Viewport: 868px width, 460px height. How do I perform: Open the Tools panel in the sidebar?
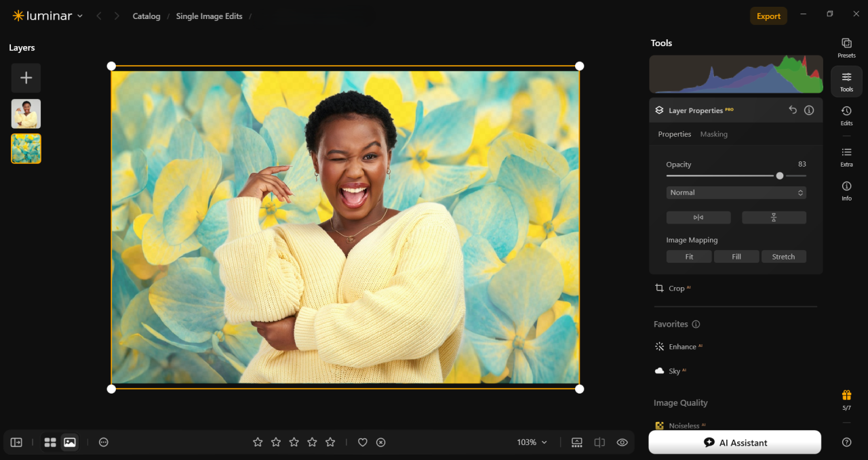coord(846,81)
